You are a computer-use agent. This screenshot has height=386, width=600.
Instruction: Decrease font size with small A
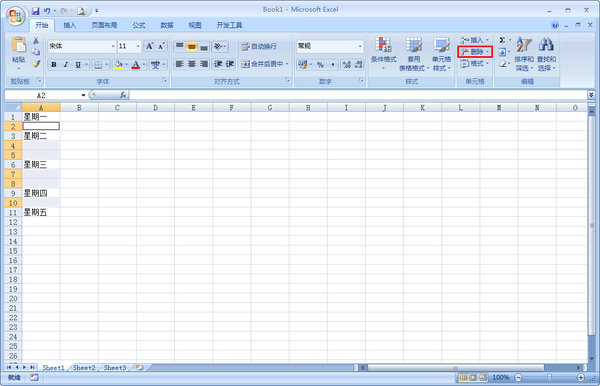click(161, 46)
